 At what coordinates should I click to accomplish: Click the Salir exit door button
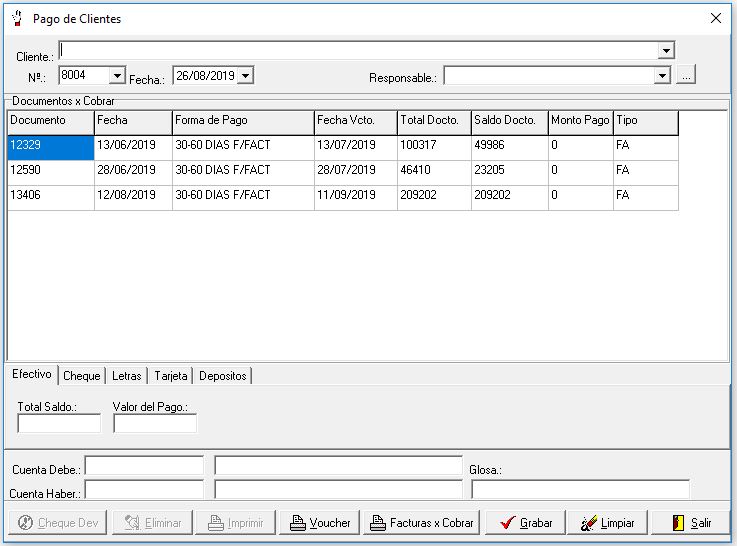[690, 523]
